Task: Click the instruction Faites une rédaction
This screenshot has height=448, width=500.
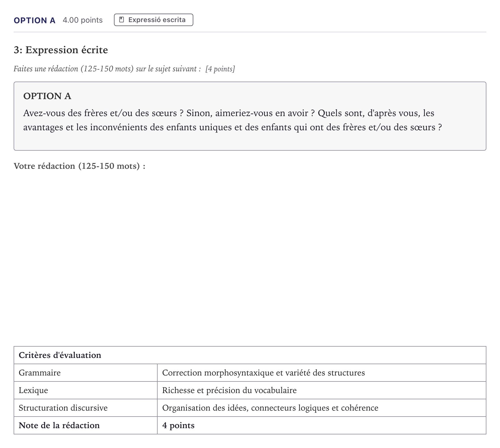Action: coord(107,69)
